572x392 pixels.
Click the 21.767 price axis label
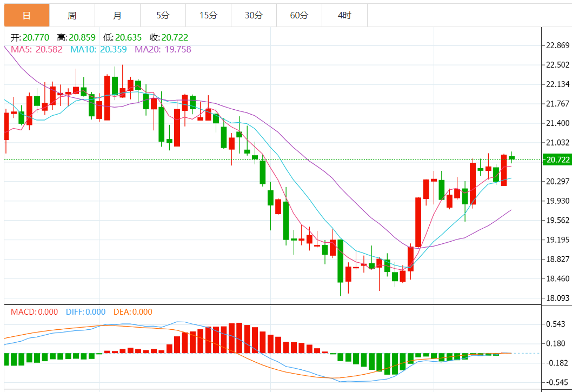(x=557, y=104)
